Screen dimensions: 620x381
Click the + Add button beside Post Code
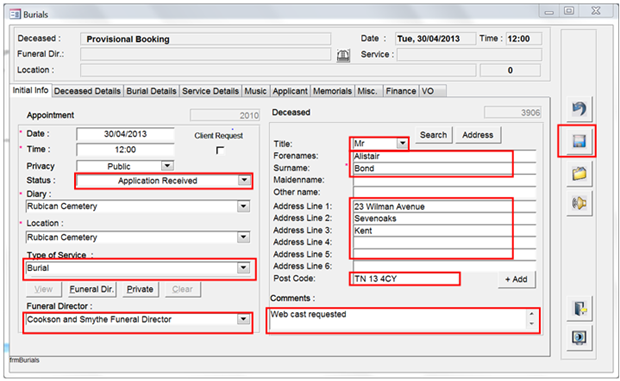(x=516, y=279)
